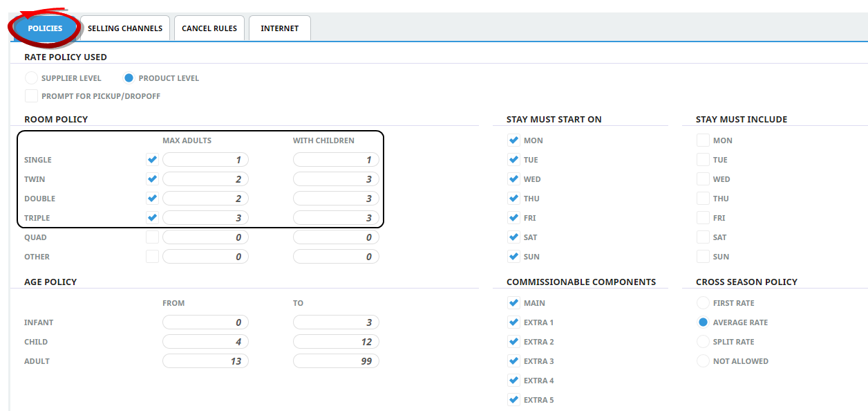Select Supplier Level rate policy
The height and width of the screenshot is (411, 868).
coord(31,78)
